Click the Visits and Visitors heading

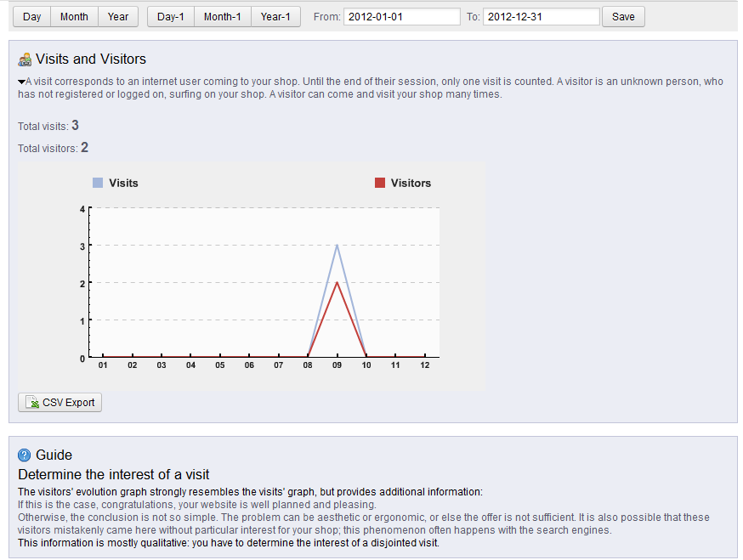(x=91, y=59)
